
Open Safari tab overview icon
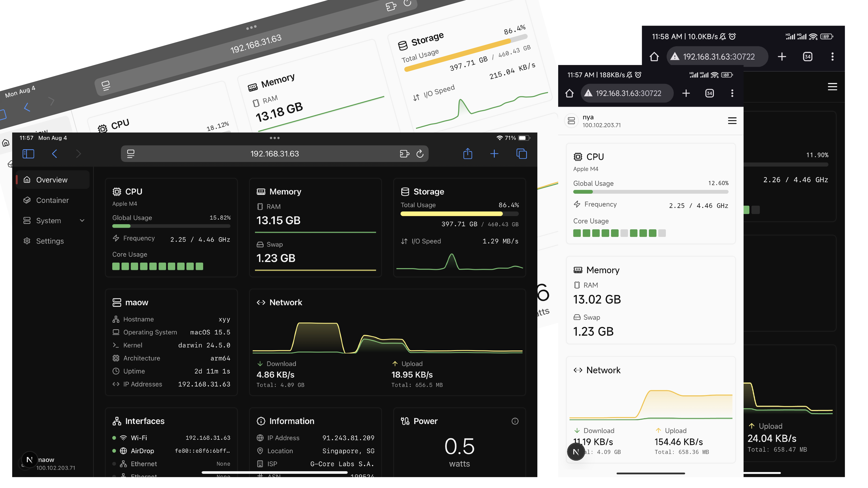coord(521,154)
